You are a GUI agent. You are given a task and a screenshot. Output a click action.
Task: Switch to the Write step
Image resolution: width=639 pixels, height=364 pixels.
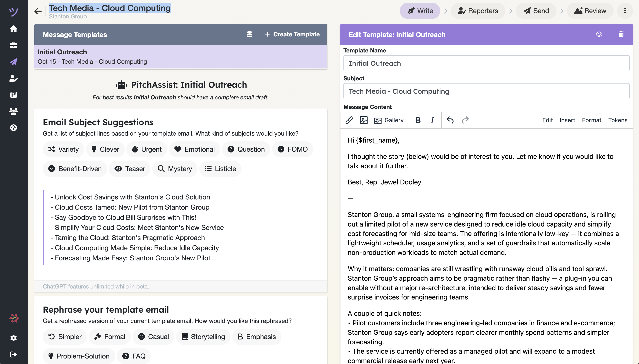[x=420, y=11]
